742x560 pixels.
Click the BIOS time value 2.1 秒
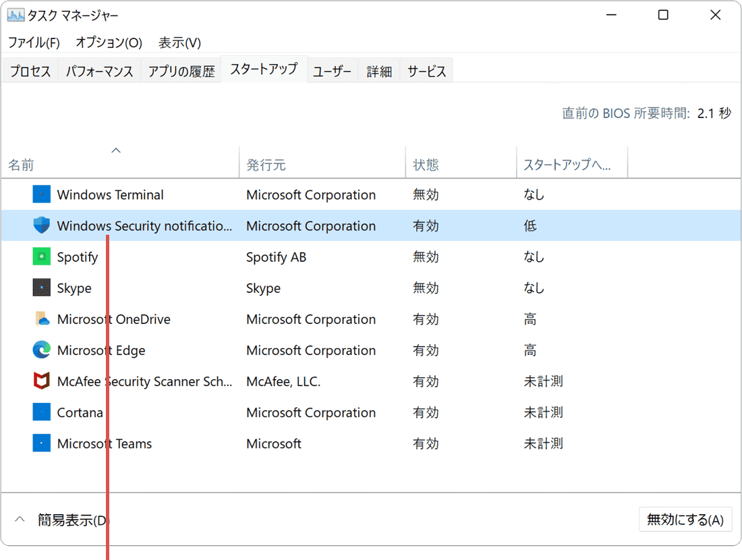click(714, 113)
